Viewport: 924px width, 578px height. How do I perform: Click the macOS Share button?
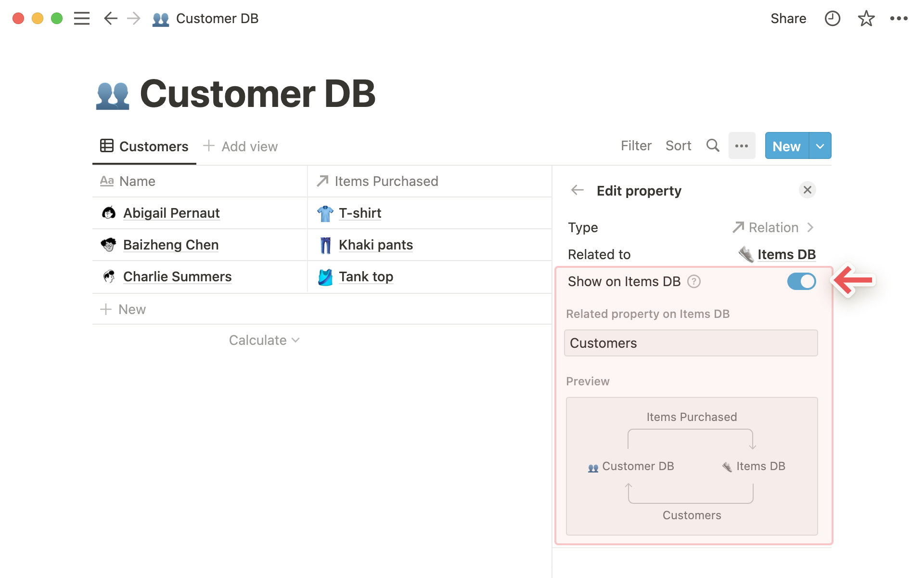click(788, 18)
